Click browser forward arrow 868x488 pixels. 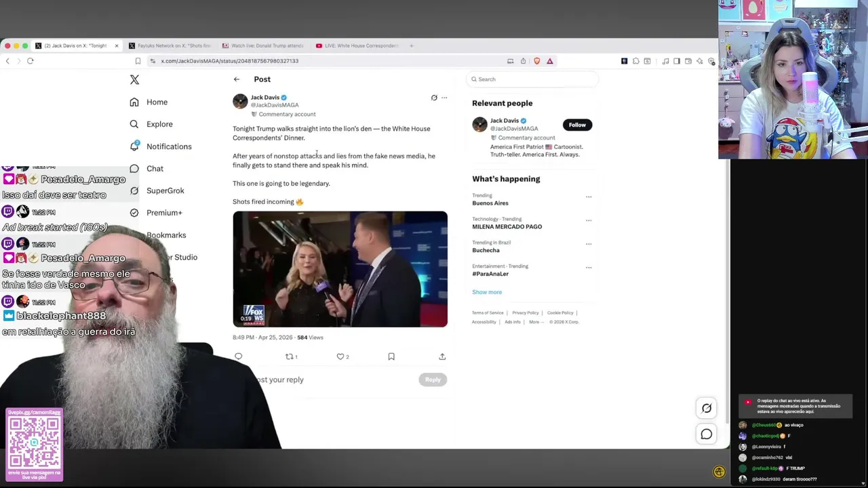tap(19, 61)
